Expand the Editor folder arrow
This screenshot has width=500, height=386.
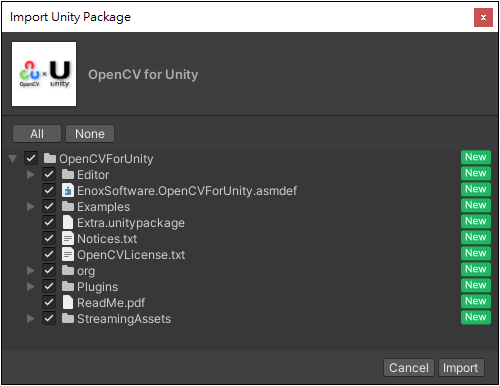click(31, 174)
